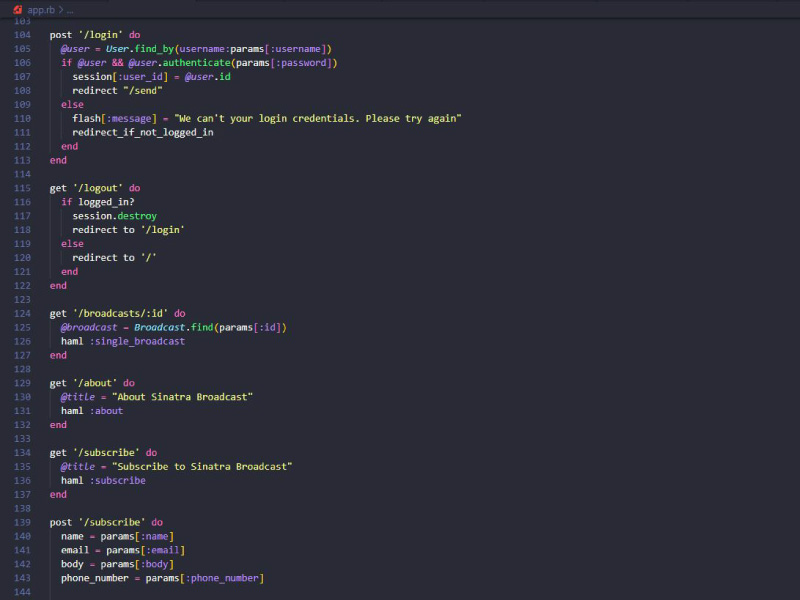800x600 pixels.
Task: Click the Ruby file icon in breadcrumb
Action: pyautogui.click(x=18, y=10)
